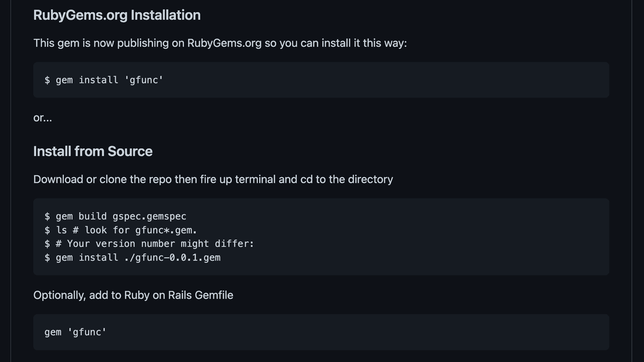Viewport: 644px width, 362px height.
Task: Click the 'or...' text
Action: [x=43, y=118]
